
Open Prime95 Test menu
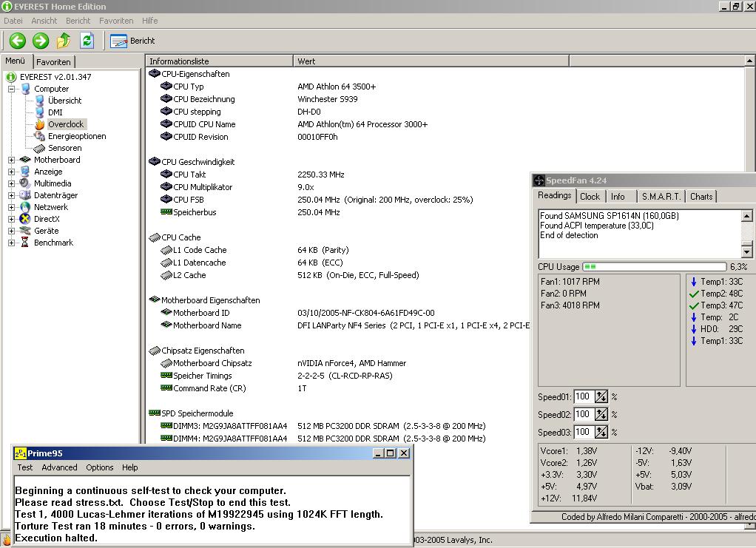[x=25, y=467]
